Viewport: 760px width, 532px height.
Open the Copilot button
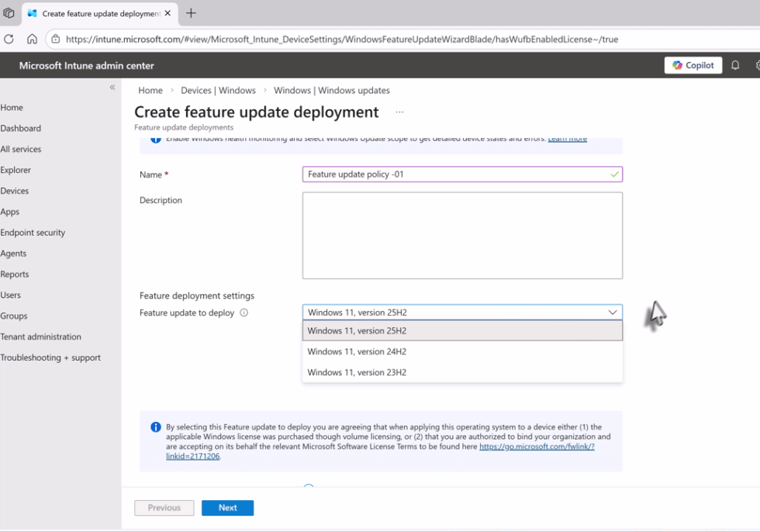693,65
